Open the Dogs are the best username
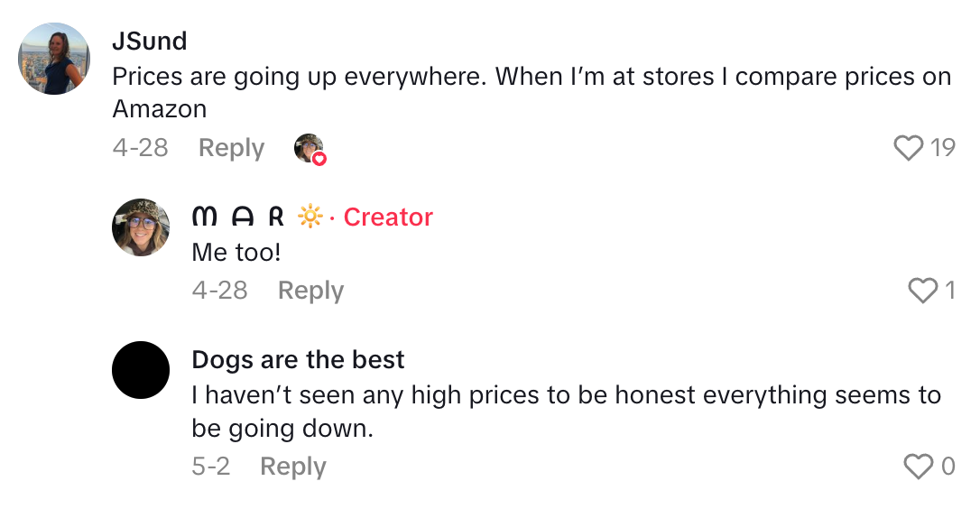The height and width of the screenshot is (509, 980). 298,359
